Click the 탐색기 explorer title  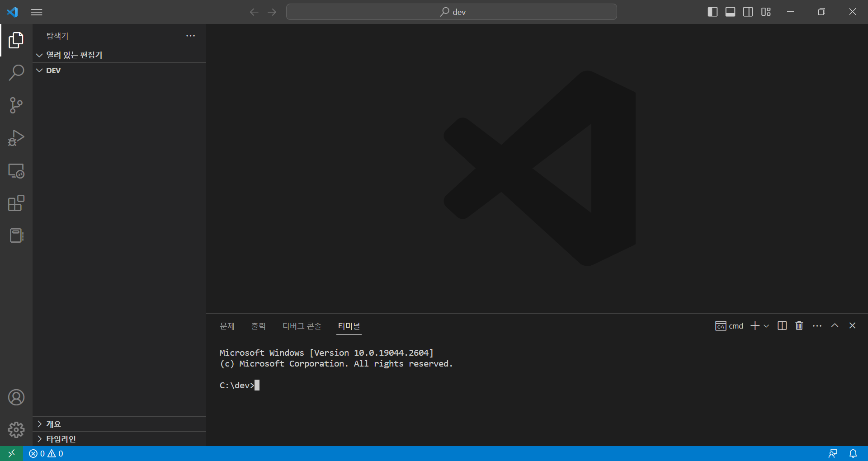coord(57,36)
